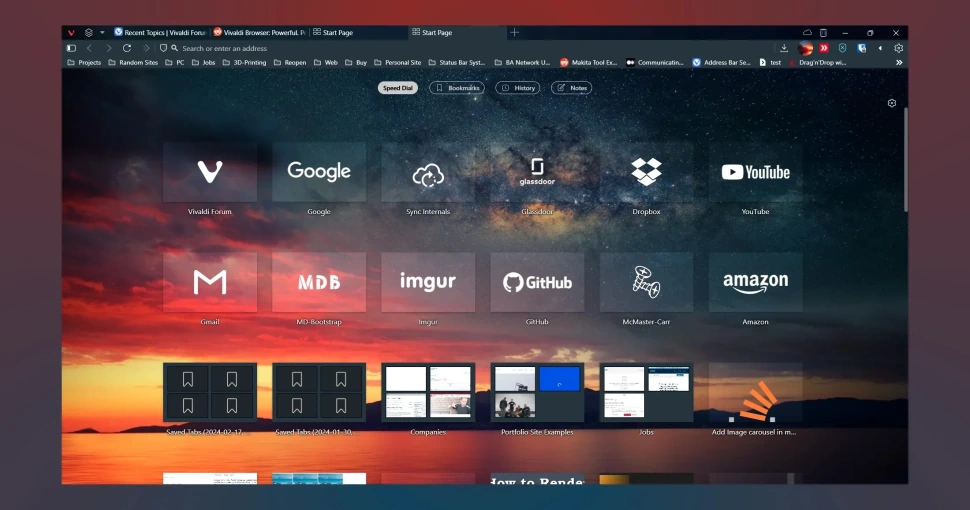Open Communicatin... bookmark
The width and height of the screenshot is (970, 510).
(655, 63)
